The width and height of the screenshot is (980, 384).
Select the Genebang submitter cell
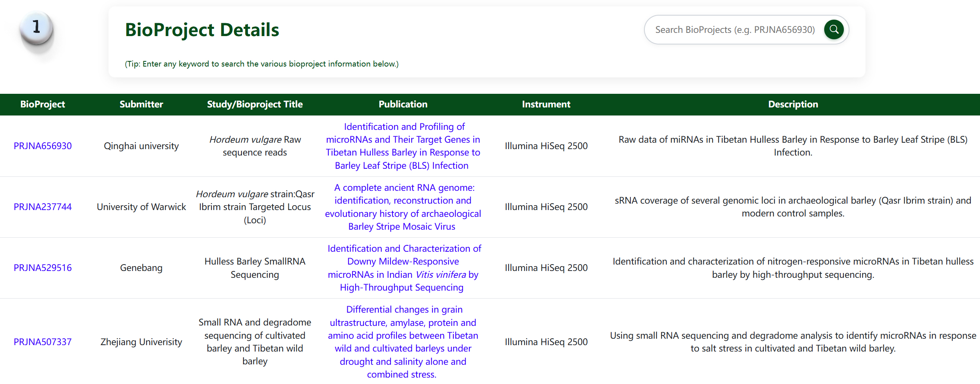[x=141, y=268]
